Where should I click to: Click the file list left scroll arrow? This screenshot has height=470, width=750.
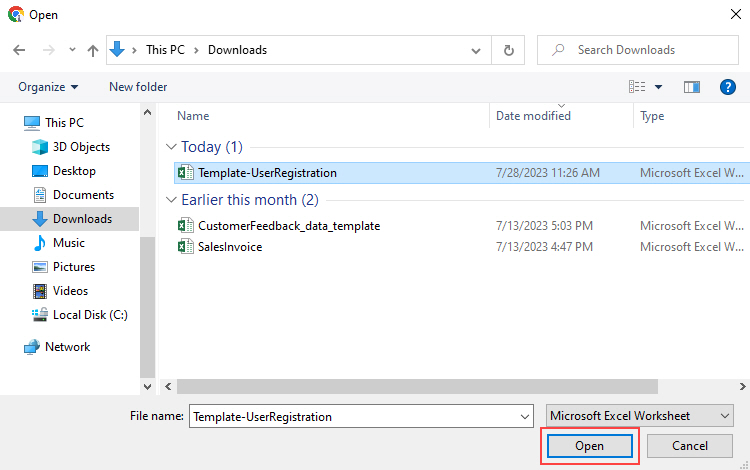(x=168, y=386)
